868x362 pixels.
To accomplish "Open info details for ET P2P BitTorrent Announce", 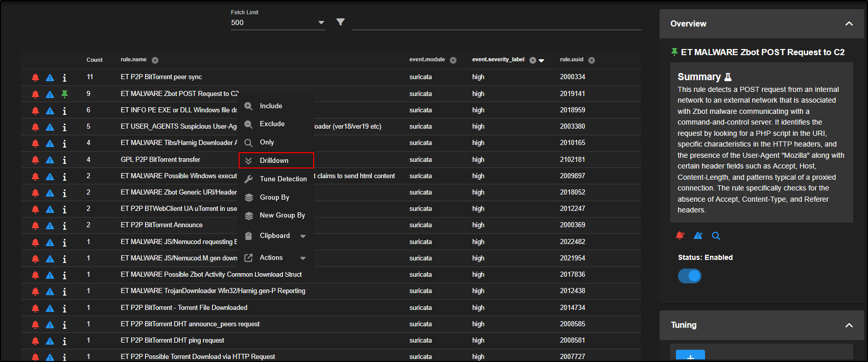I will [x=64, y=226].
